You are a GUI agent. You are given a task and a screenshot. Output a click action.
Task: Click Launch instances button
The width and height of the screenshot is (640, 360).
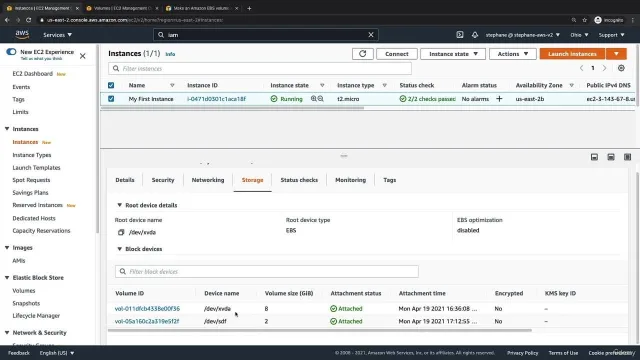click(x=572, y=54)
